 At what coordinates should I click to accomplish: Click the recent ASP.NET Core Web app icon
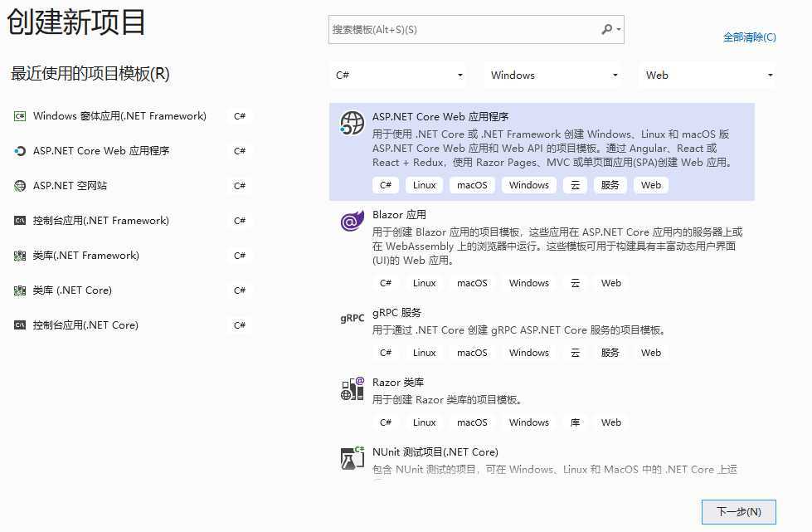click(20, 151)
